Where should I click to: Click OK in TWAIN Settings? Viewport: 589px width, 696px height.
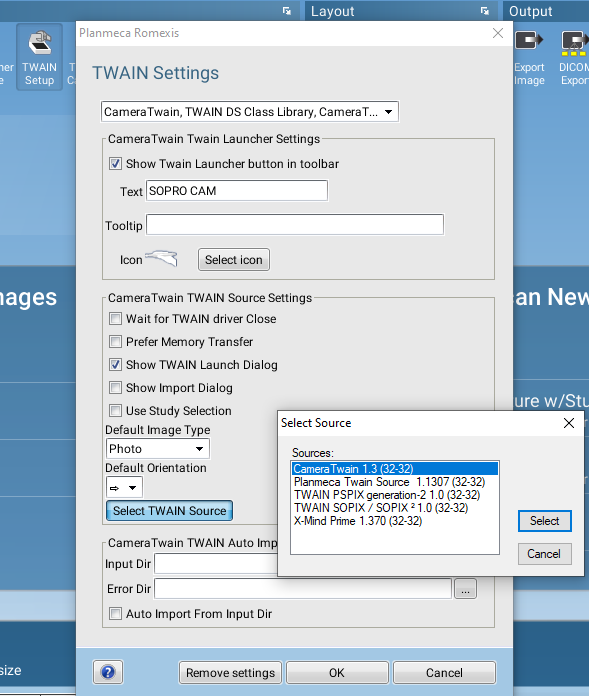coord(337,672)
